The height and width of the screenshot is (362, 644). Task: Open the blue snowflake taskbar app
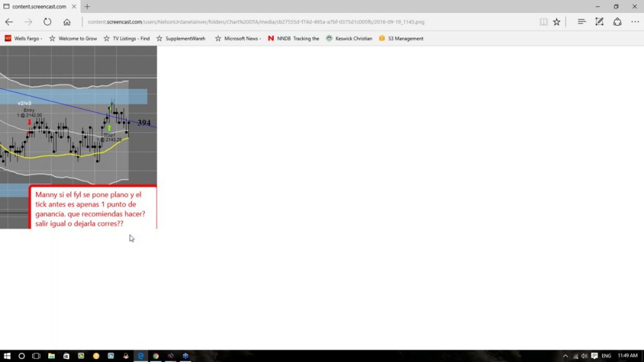pyautogui.click(x=185, y=356)
